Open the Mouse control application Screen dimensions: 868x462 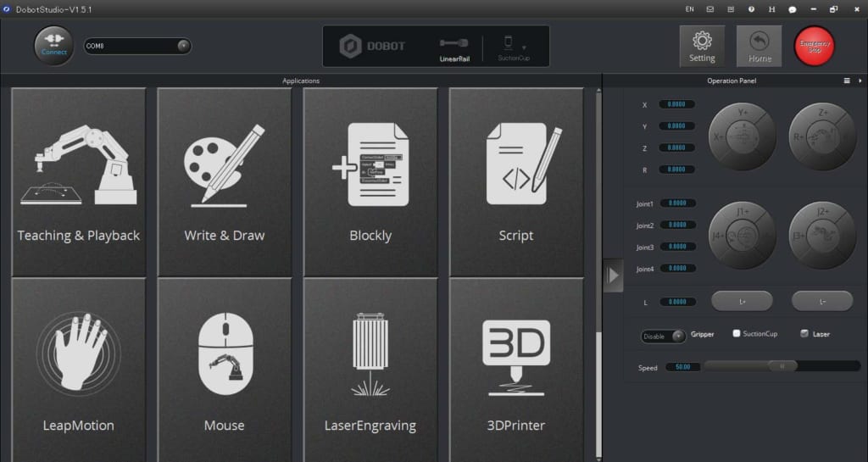click(x=224, y=370)
